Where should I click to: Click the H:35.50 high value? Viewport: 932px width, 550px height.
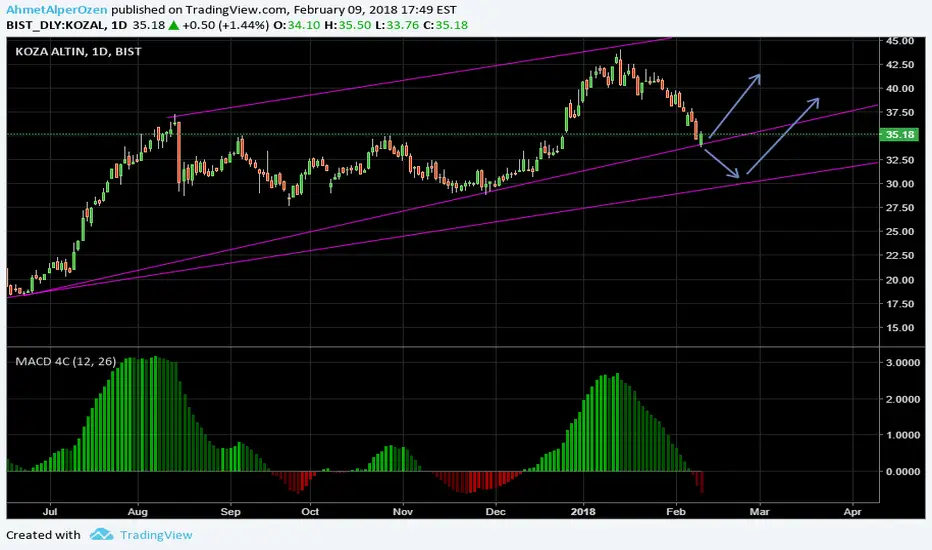348,26
